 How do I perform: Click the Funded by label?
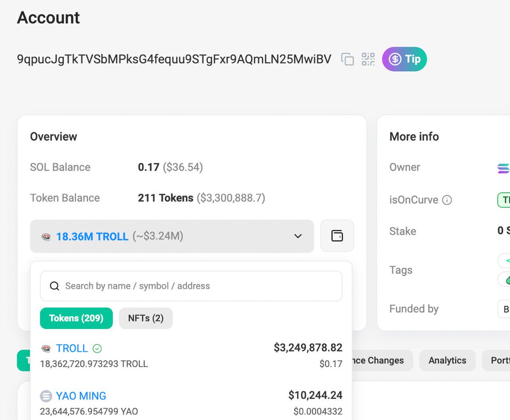coord(414,309)
